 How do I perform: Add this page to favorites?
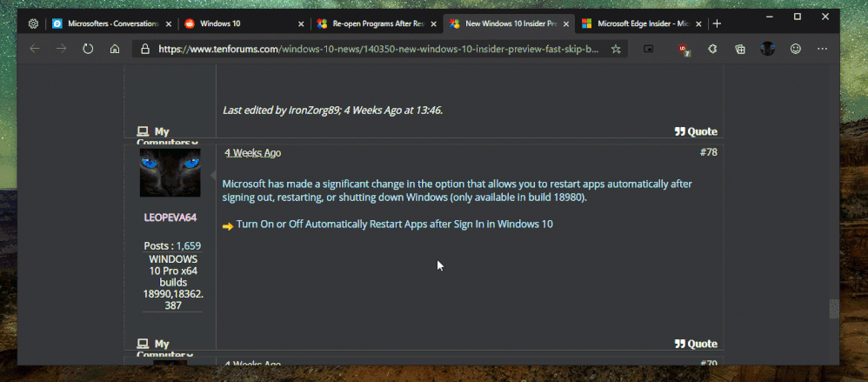coord(616,49)
